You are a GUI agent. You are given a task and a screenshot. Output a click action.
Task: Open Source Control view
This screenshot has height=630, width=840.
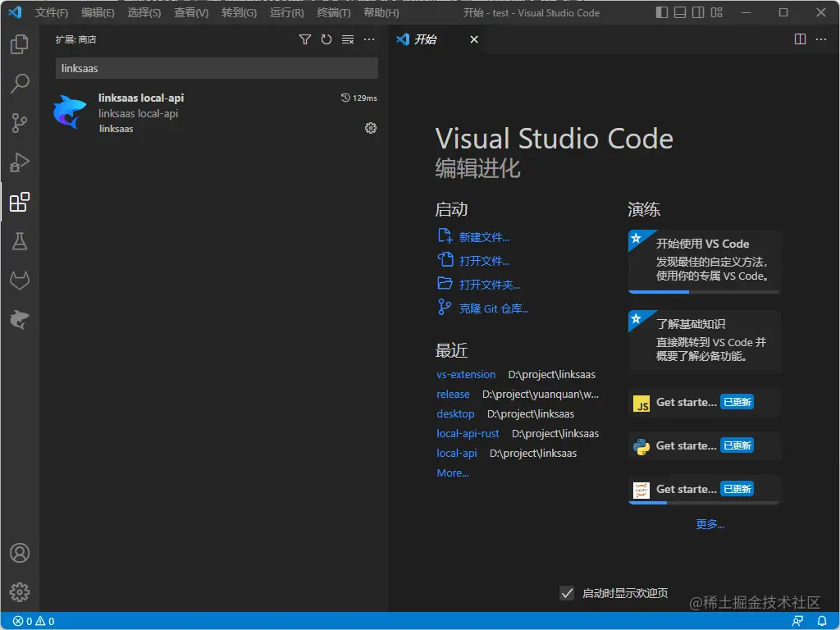tap(20, 123)
